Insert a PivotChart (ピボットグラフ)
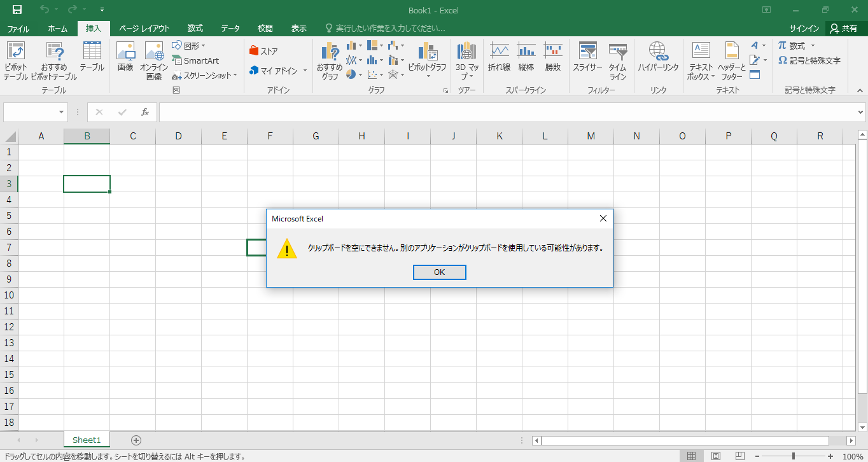This screenshot has height=462, width=868. [x=428, y=60]
